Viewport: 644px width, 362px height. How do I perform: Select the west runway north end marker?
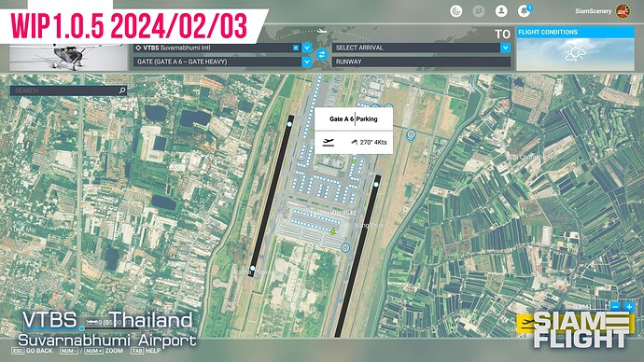click(289, 124)
